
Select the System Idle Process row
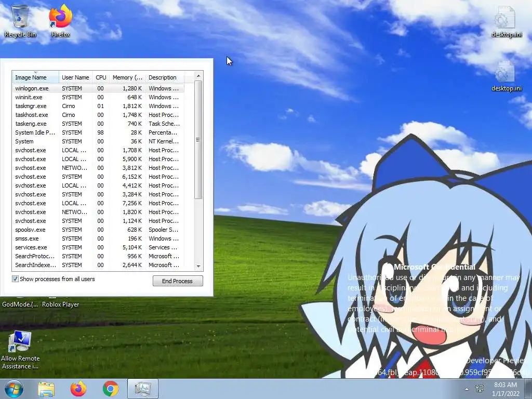pyautogui.click(x=98, y=132)
